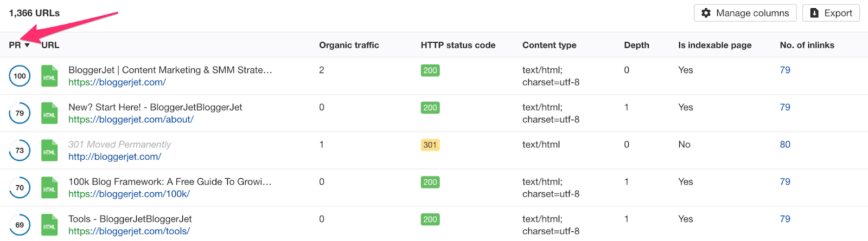Open the https://bloggerjet.com/ link
This screenshot has height=241, width=868.
(117, 82)
